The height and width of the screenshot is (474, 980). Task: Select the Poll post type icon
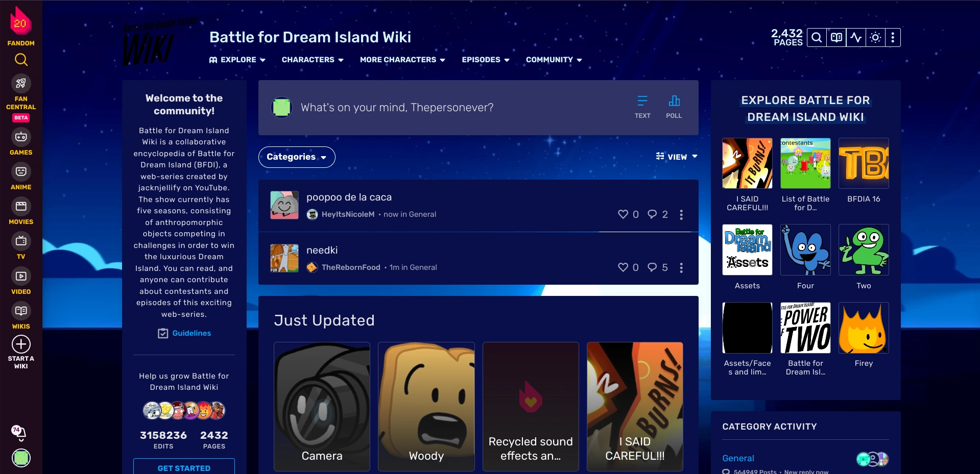coord(674,107)
